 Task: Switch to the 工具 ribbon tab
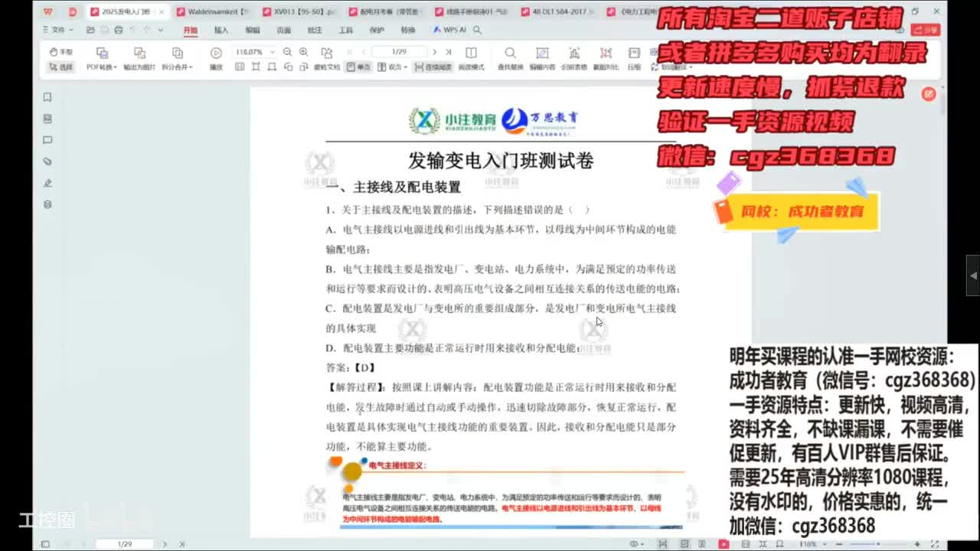pyautogui.click(x=346, y=31)
